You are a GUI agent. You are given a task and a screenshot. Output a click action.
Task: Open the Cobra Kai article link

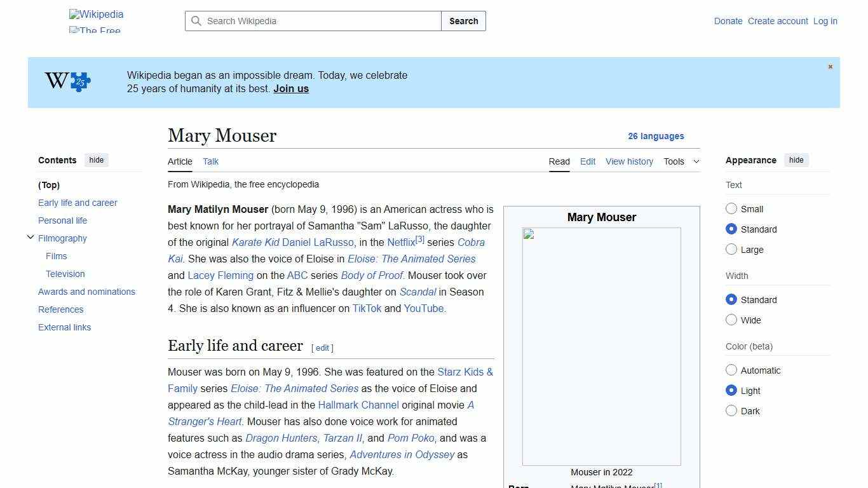point(470,242)
